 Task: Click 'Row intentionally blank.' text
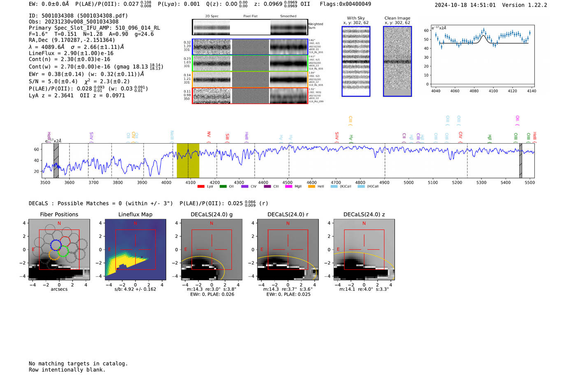pyautogui.click(x=67, y=370)
